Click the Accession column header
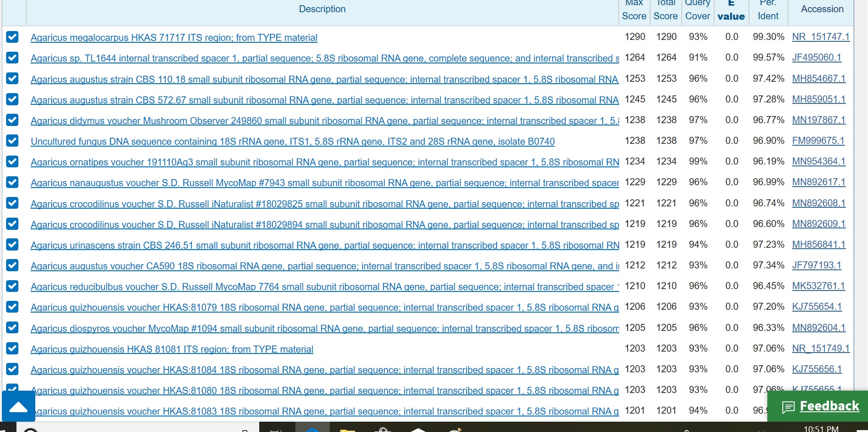 pyautogui.click(x=822, y=9)
